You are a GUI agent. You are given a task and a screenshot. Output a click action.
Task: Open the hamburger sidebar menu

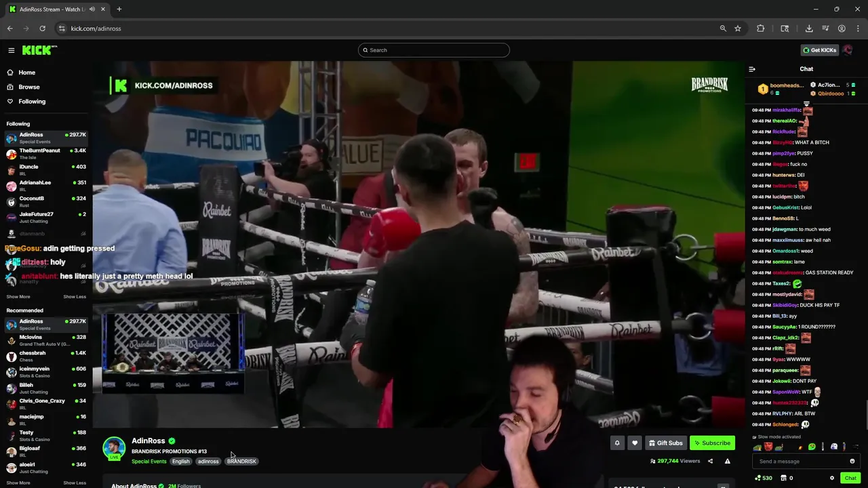tap(12, 50)
